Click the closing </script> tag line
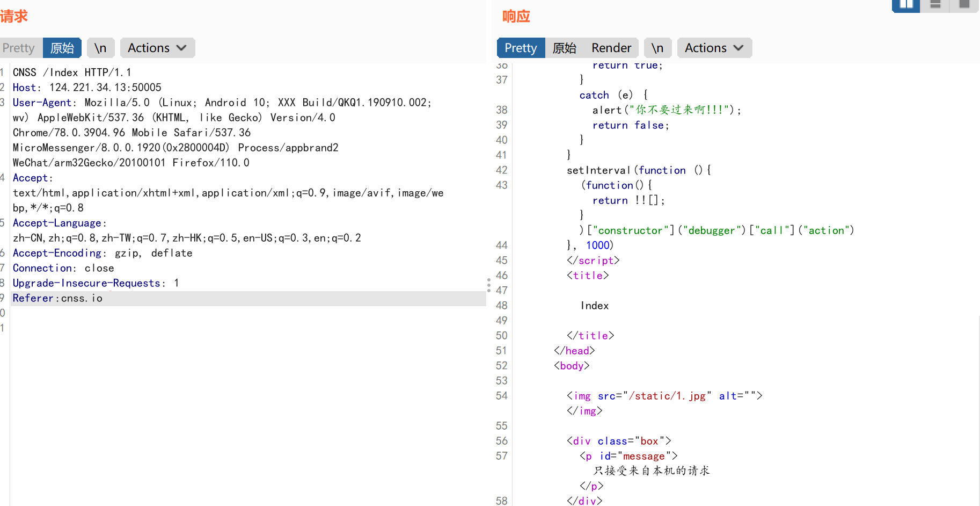The image size is (980, 506). click(x=593, y=261)
